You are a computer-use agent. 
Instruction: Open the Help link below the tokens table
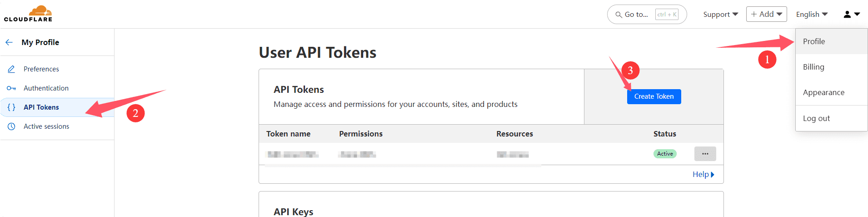click(x=703, y=174)
